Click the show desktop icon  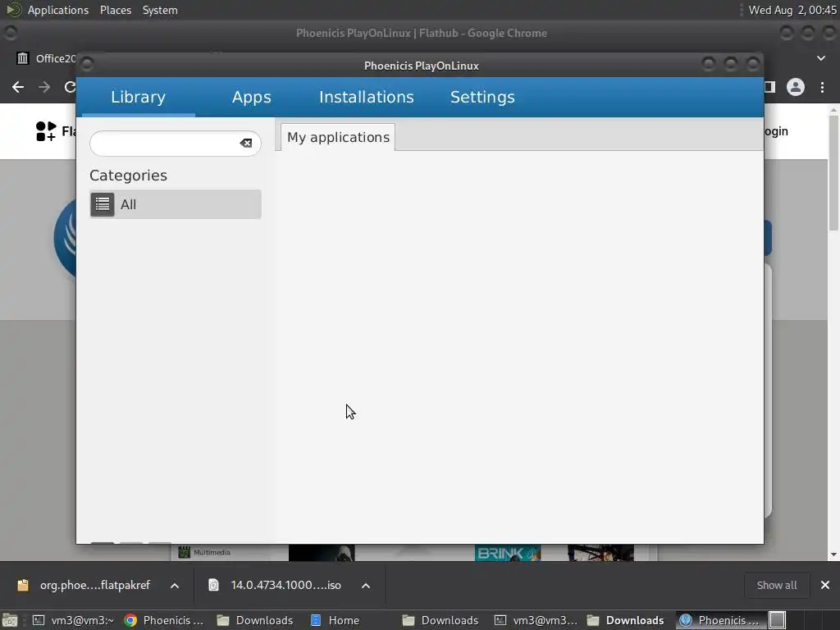pos(10,620)
